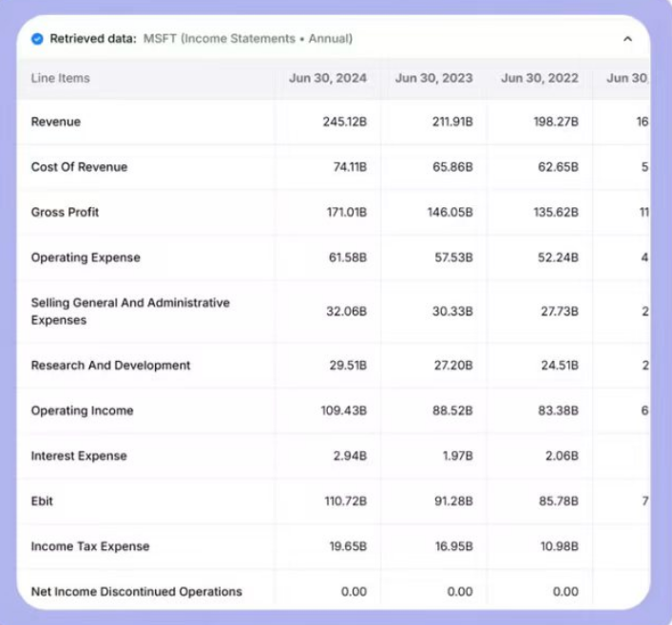Click Gross Profit value 146.05B
The image size is (672, 625).
click(x=450, y=212)
